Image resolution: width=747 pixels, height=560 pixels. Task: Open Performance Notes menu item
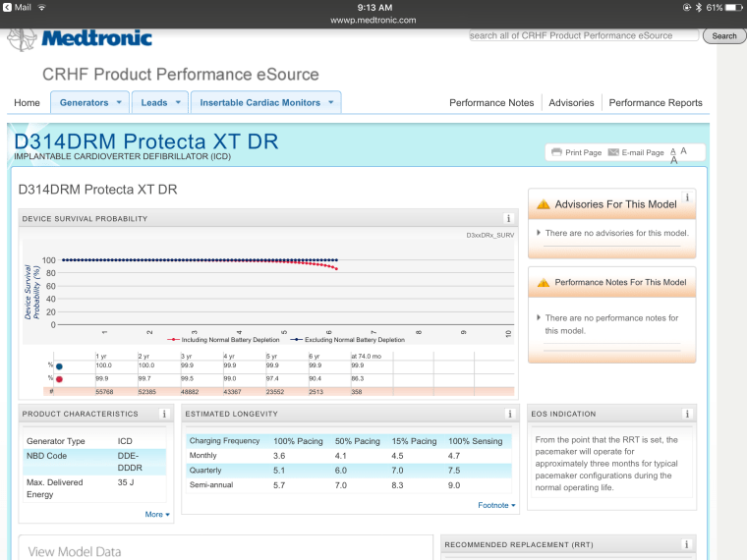click(491, 103)
